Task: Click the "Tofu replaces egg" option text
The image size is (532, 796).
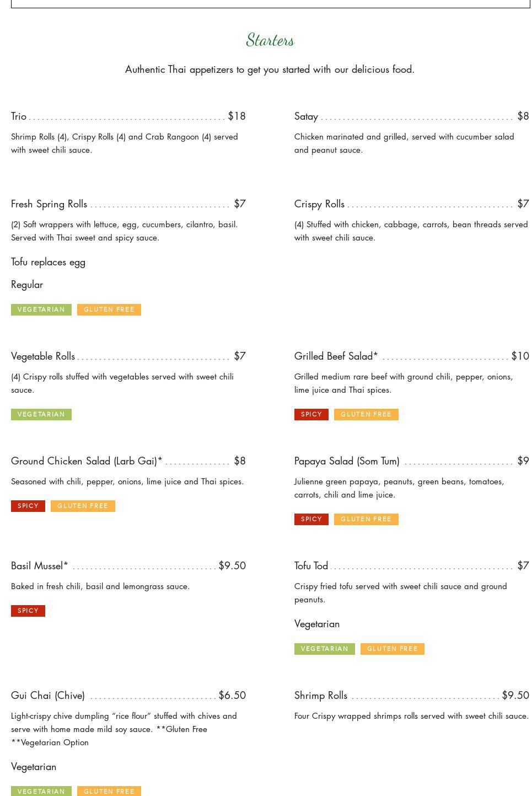Action: 48,262
